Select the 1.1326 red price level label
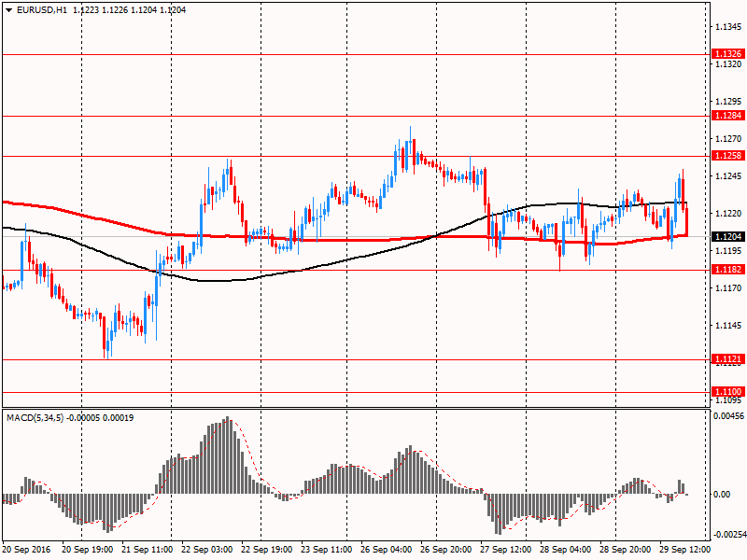 [x=728, y=54]
